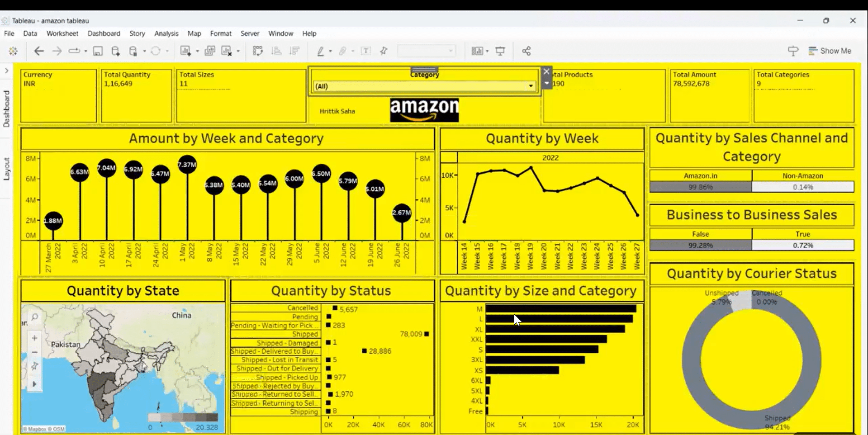
Task: Switch to the Layout side tab
Action: 6,169
